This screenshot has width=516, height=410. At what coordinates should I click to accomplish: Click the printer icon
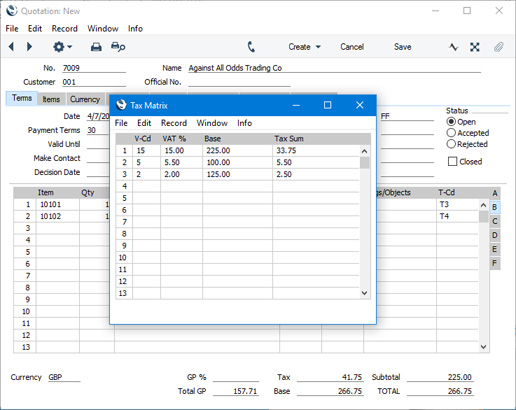tap(96, 47)
